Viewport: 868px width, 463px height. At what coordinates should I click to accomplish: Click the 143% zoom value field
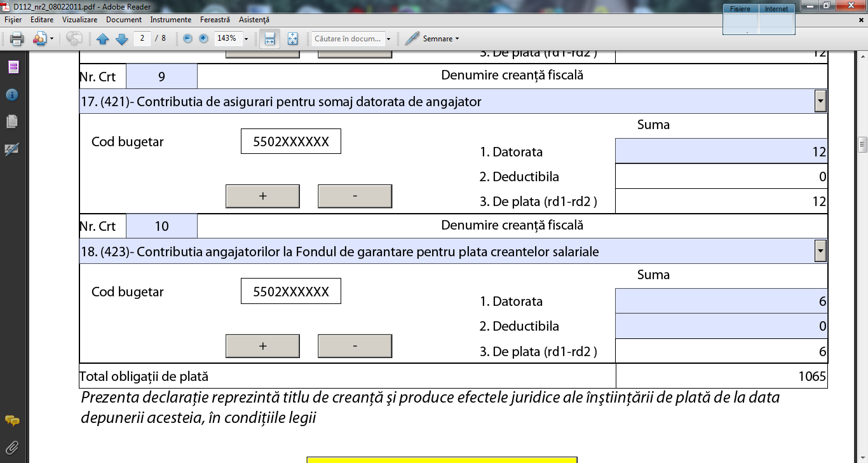pyautogui.click(x=227, y=38)
